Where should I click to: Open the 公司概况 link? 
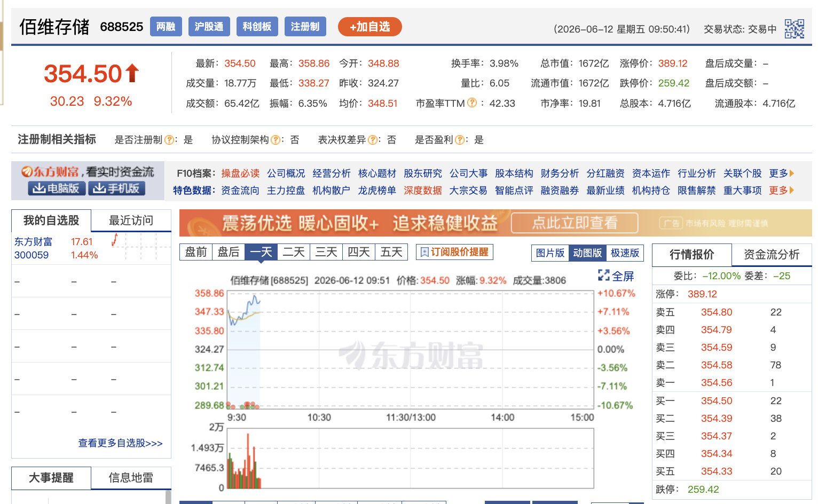click(x=286, y=174)
